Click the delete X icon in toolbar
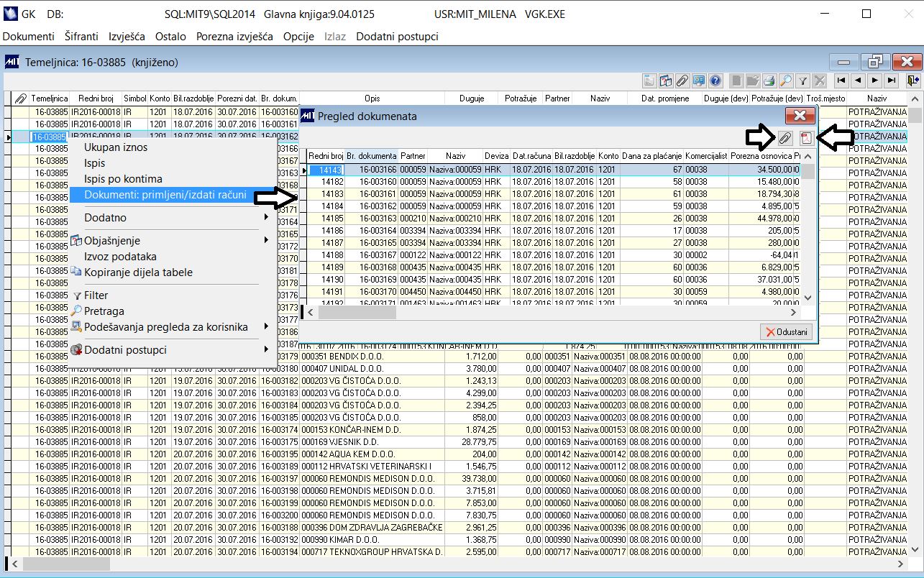The width and height of the screenshot is (924, 578). click(x=819, y=81)
